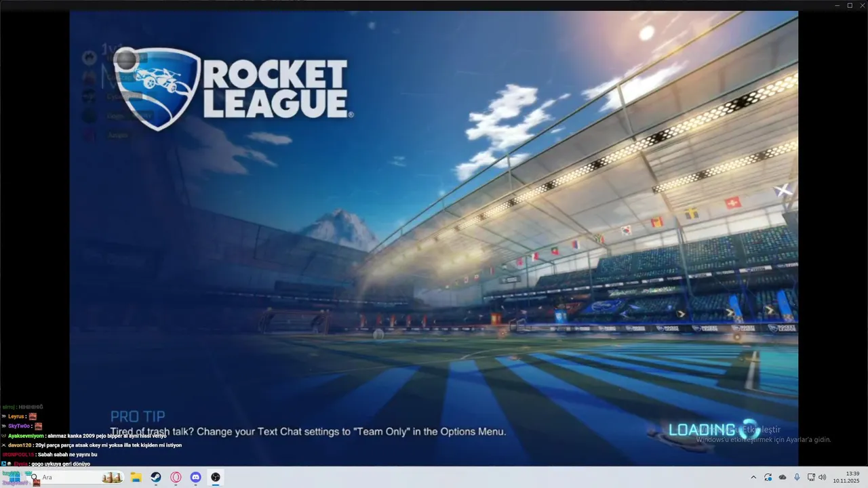This screenshot has width=868, height=488.
Task: Open the Opera browser taskbar icon
Action: pos(176,477)
